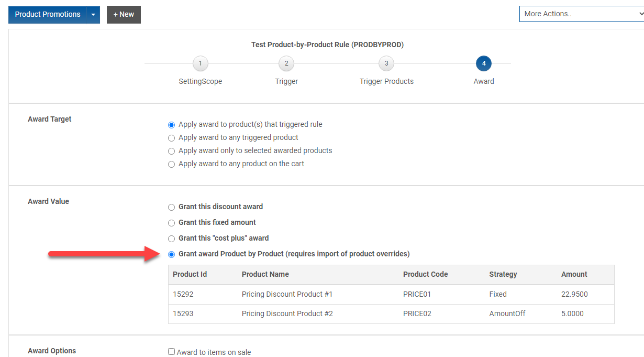Click the Award Value section label
644x357 pixels.
[48, 201]
